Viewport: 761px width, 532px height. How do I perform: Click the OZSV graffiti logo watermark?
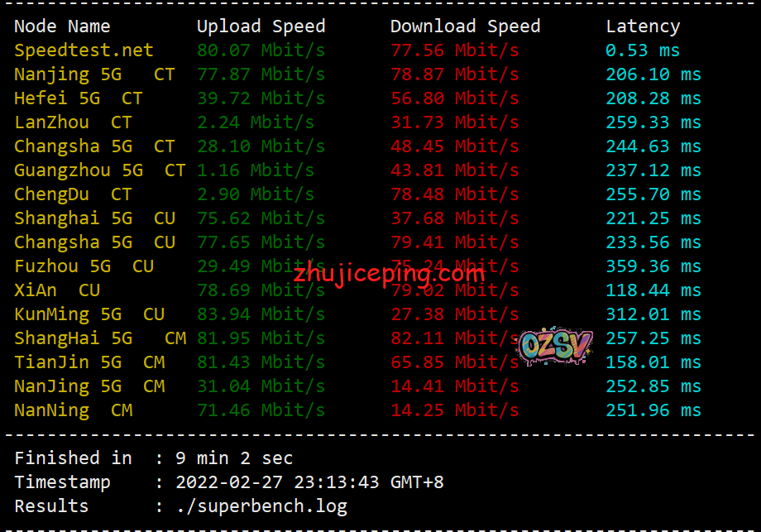(555, 346)
